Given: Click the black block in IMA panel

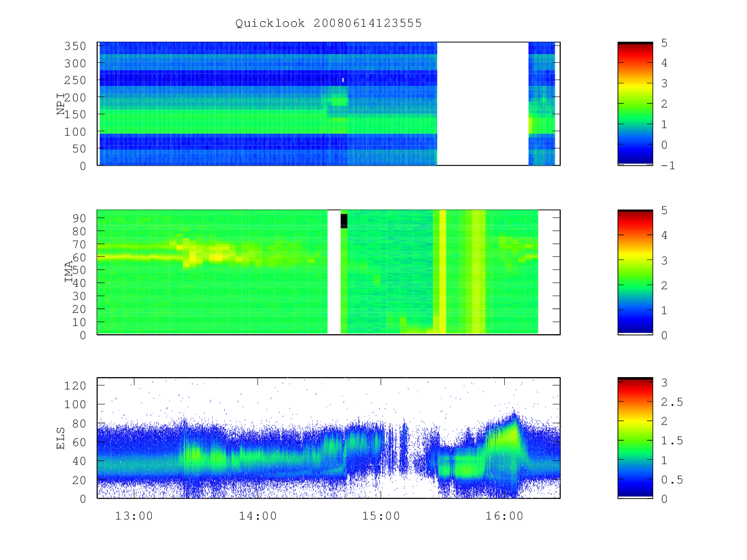Looking at the screenshot, I should pyautogui.click(x=344, y=221).
